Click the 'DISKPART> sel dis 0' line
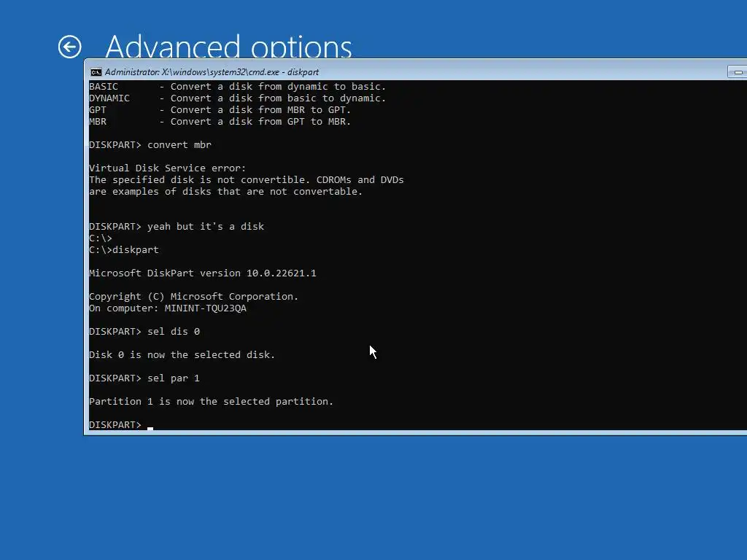 (x=144, y=332)
